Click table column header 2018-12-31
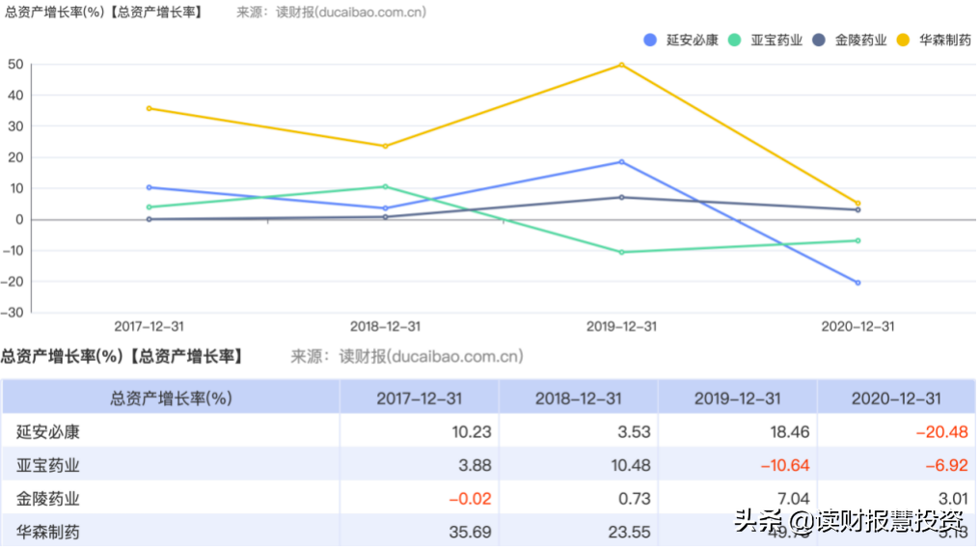Viewport: 980px width, 550px height. click(578, 399)
